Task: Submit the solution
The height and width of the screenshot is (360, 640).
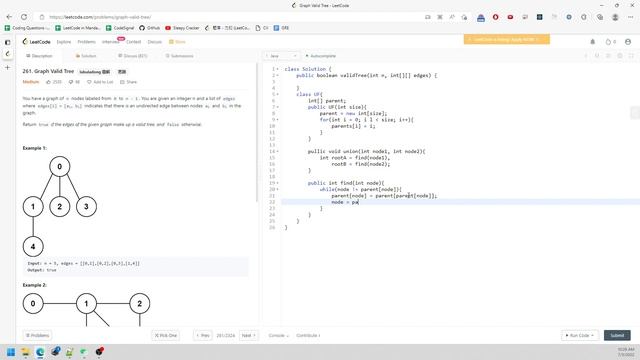Action: [x=617, y=336]
